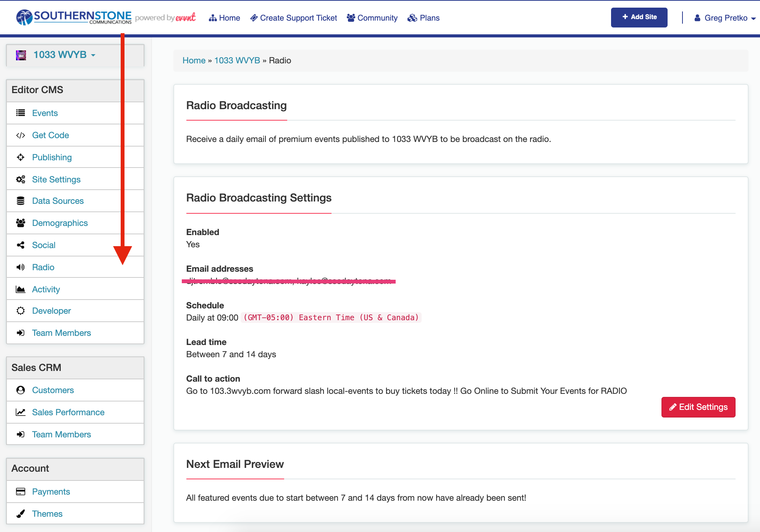This screenshot has height=532, width=760.
Task: Click the Site Settings gears icon
Action: (x=21, y=179)
